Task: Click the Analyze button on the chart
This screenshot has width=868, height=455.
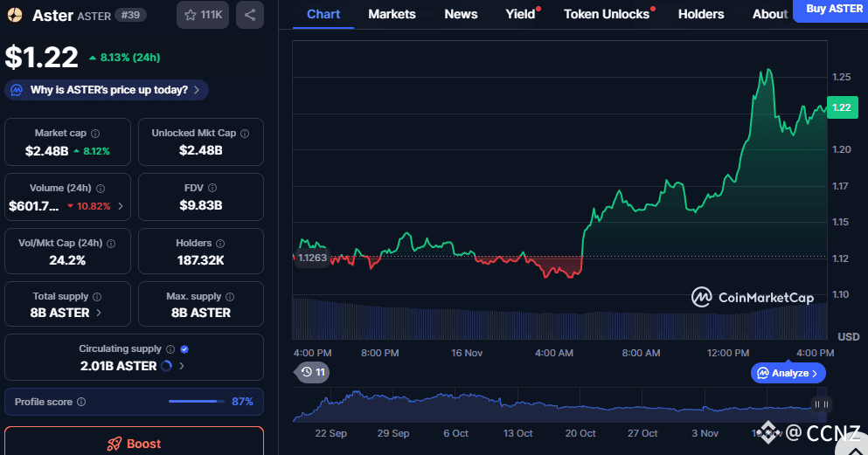Action: (x=788, y=373)
